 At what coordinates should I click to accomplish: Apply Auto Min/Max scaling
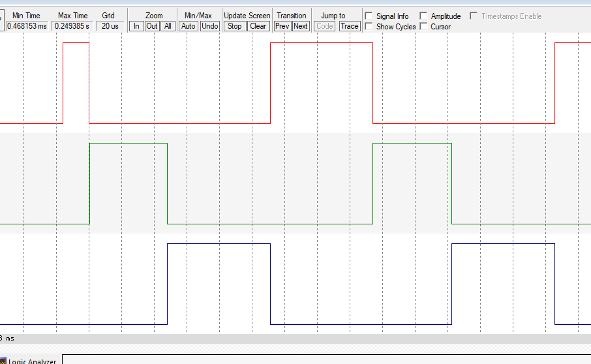pos(188,26)
